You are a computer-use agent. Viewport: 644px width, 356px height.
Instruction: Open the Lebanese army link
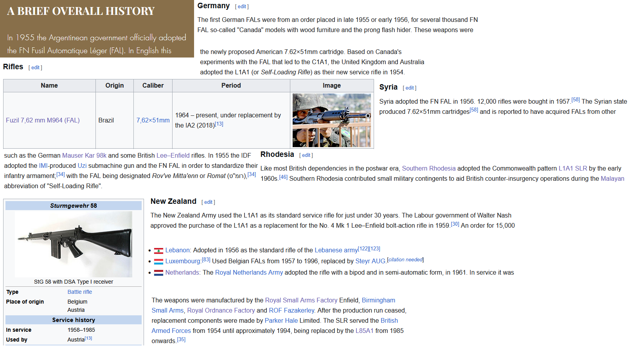pyautogui.click(x=336, y=250)
